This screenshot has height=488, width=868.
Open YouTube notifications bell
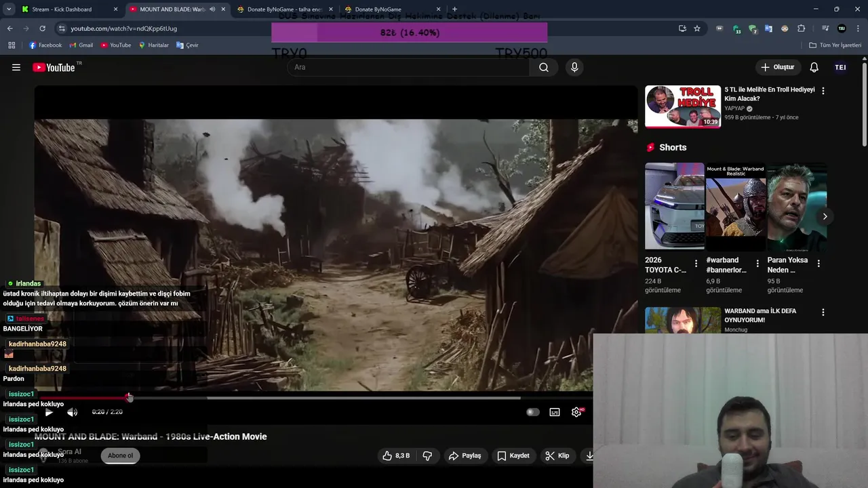[814, 67]
